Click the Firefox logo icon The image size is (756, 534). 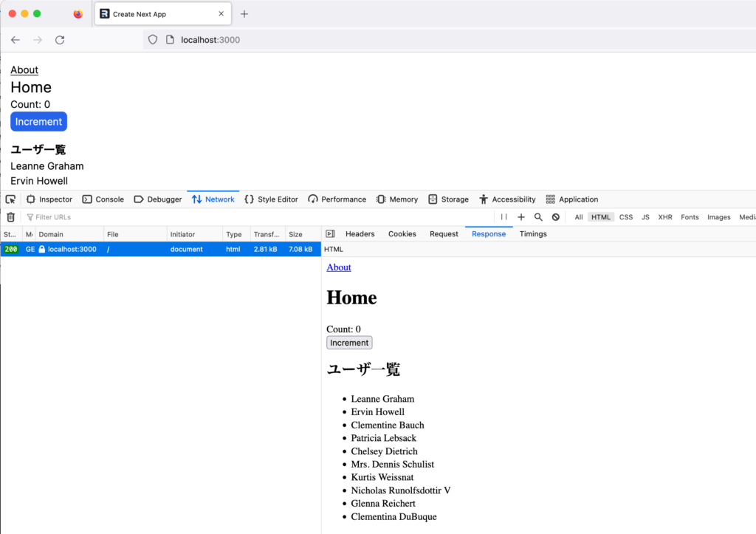(x=78, y=14)
